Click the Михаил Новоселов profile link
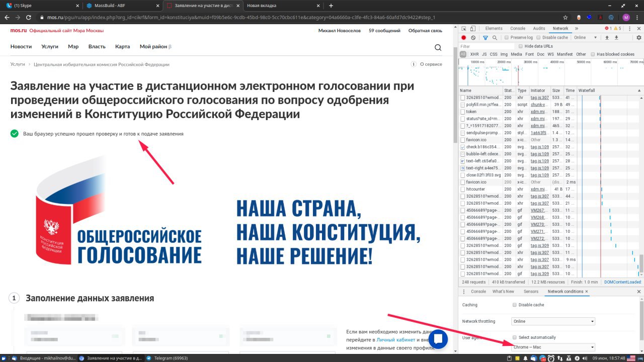 pyautogui.click(x=340, y=31)
